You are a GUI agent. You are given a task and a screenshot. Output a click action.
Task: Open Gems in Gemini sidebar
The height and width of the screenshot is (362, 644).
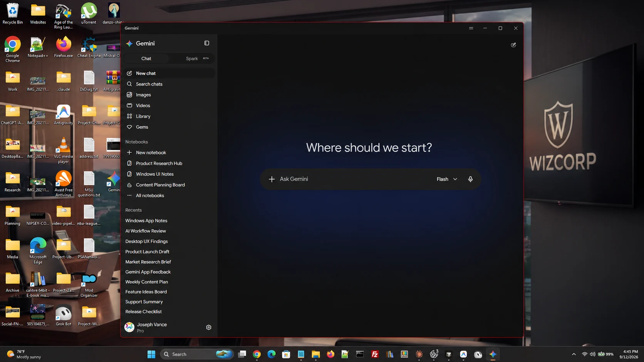coord(169,127)
